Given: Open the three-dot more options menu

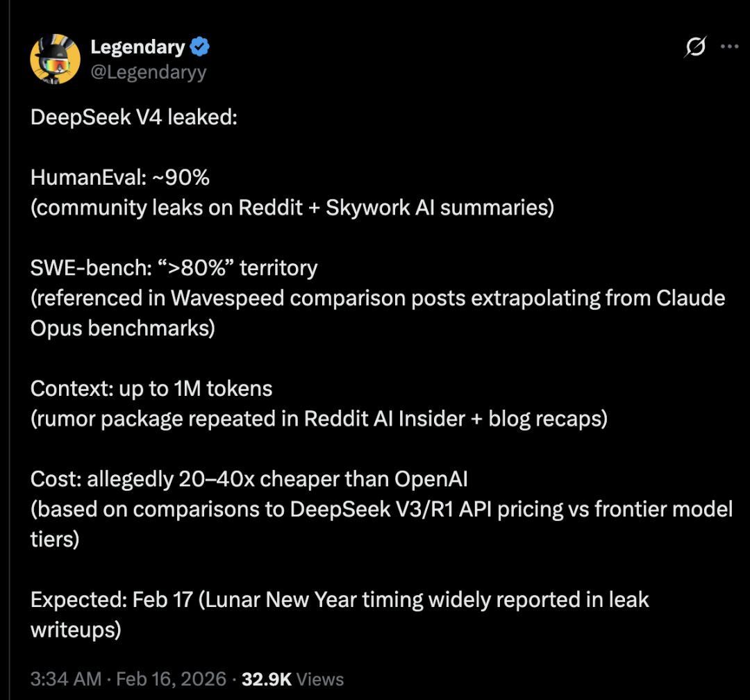Looking at the screenshot, I should pos(729,47).
